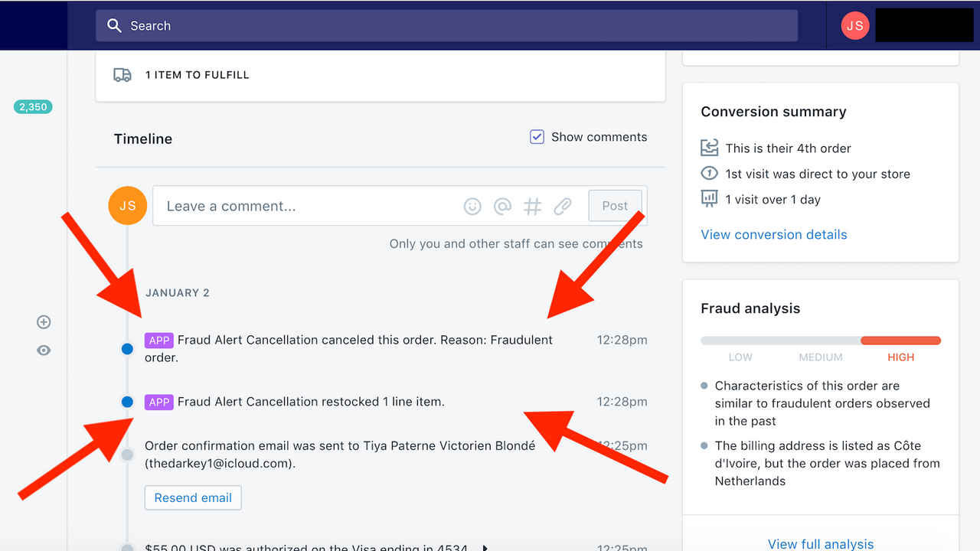Click into the Leave a comment field

coord(306,206)
